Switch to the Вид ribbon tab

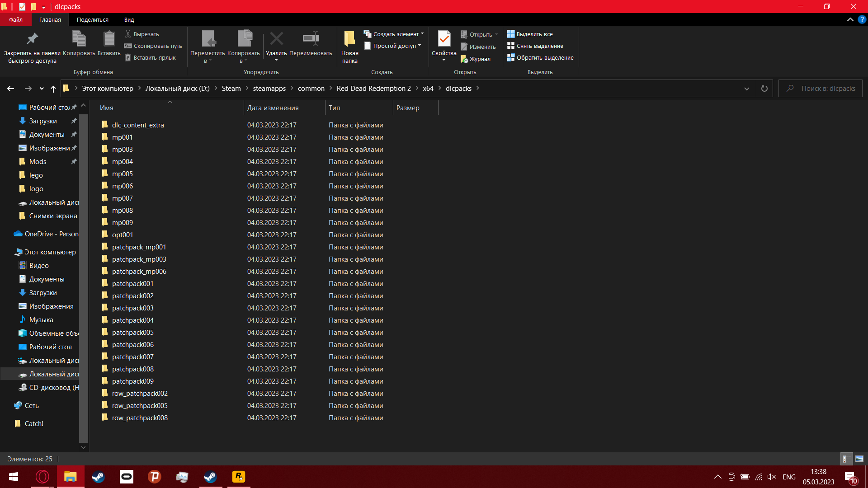click(129, 20)
